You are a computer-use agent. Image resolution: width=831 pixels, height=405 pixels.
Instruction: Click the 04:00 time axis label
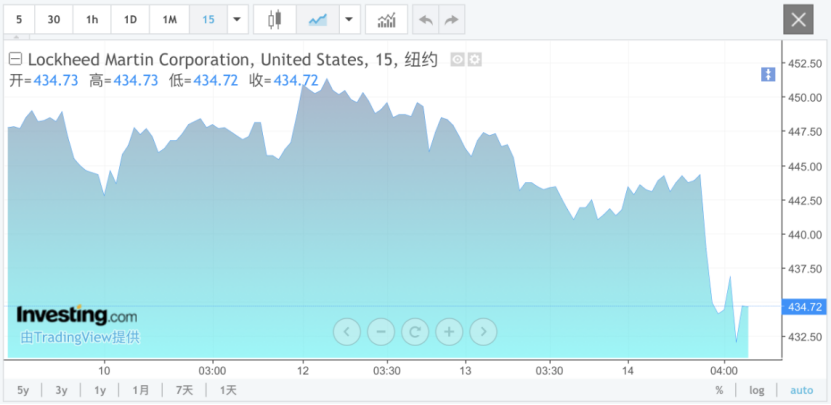click(x=724, y=369)
